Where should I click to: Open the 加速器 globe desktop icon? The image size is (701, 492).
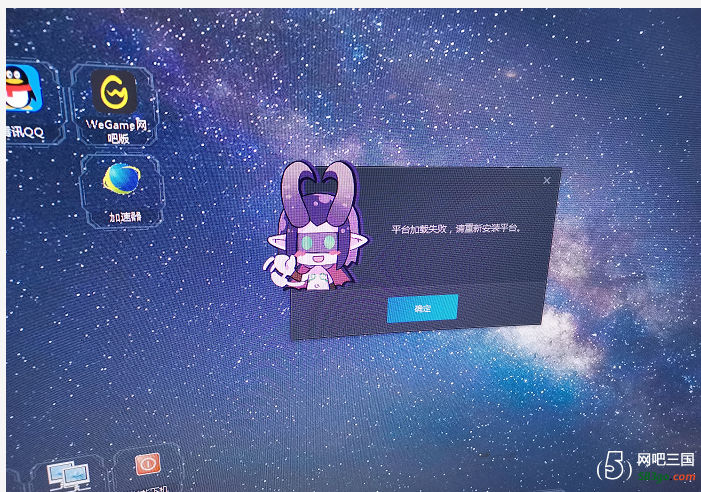(x=122, y=179)
